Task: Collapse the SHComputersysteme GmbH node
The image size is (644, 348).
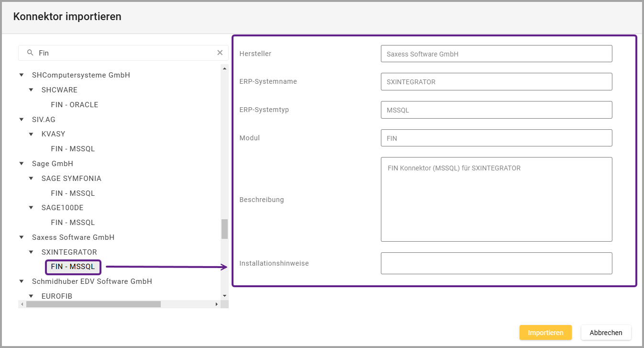Action: pos(21,75)
